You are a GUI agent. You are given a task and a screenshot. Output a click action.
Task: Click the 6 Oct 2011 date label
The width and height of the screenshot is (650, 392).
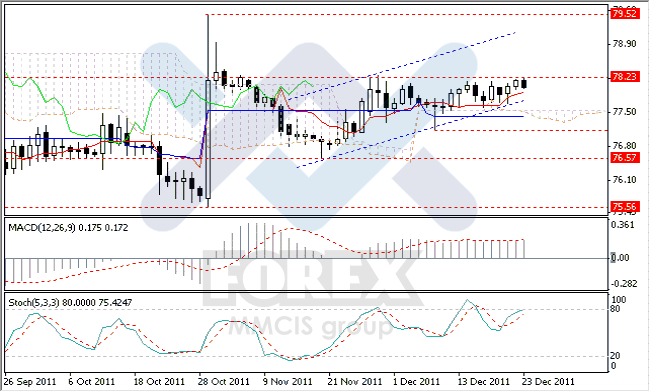click(x=92, y=382)
